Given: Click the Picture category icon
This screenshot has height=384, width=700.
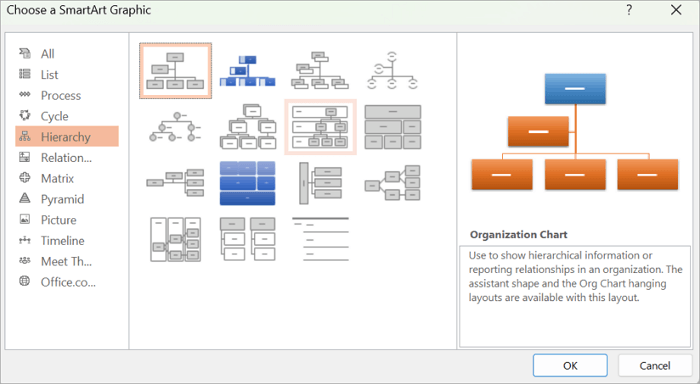Looking at the screenshot, I should click(x=25, y=219).
